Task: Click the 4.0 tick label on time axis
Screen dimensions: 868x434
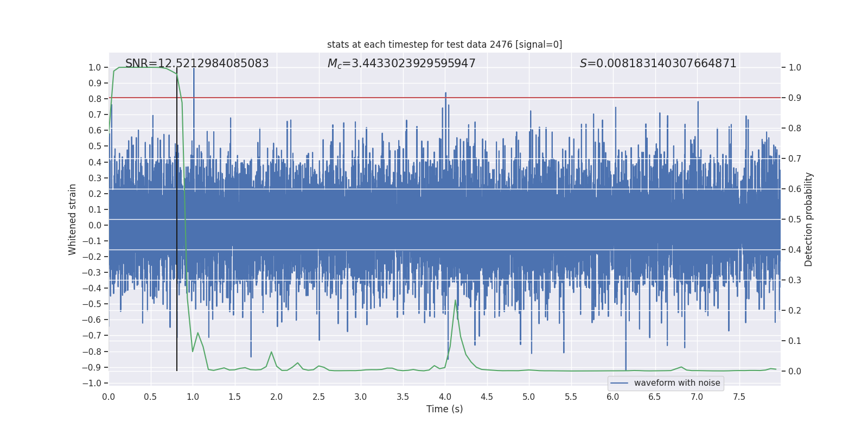Action: pos(445,397)
